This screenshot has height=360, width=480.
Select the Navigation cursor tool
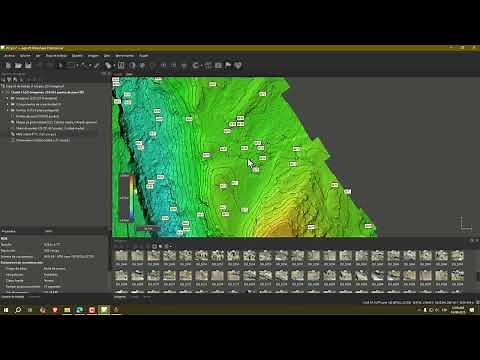[60, 65]
